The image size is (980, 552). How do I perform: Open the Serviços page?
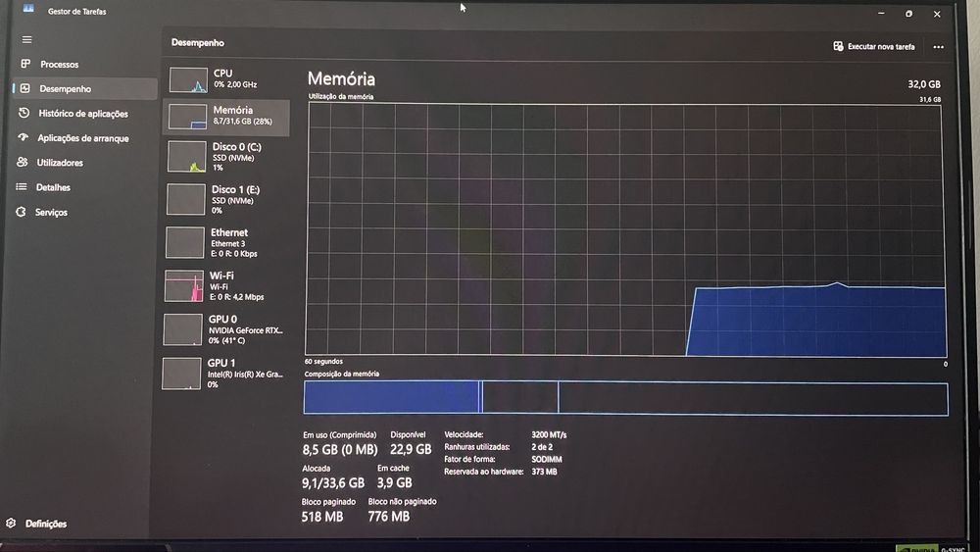(x=51, y=212)
